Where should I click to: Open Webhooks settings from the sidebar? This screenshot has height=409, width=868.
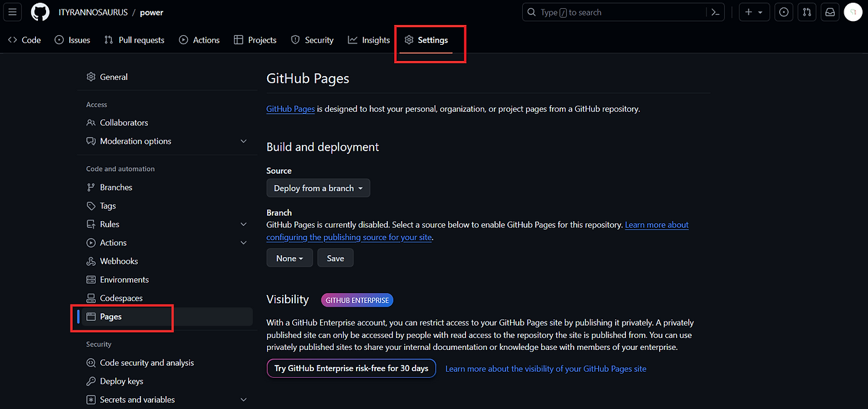119,260
